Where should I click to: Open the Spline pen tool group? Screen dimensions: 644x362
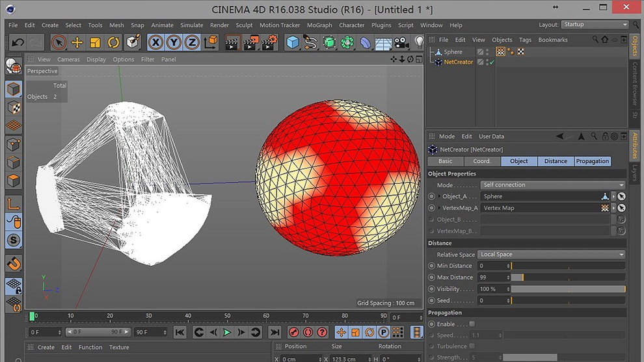click(311, 42)
